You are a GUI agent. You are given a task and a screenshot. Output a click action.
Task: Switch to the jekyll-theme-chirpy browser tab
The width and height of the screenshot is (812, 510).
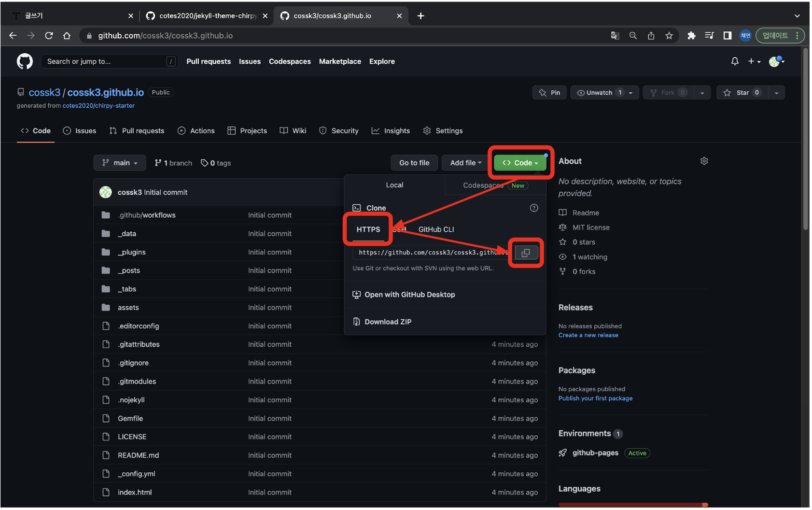[207, 16]
